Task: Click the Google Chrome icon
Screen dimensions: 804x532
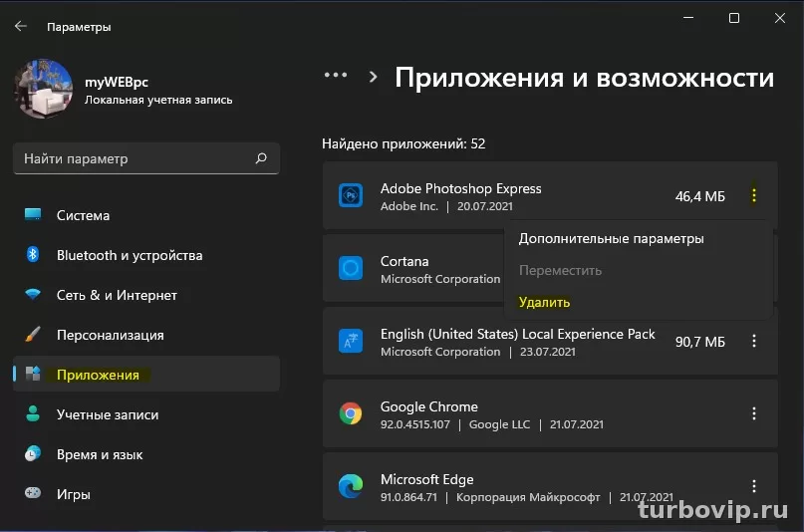Action: tap(351, 413)
